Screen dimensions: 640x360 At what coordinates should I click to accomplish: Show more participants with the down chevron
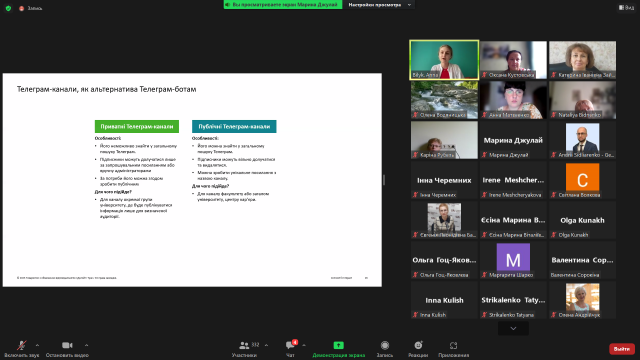513,329
